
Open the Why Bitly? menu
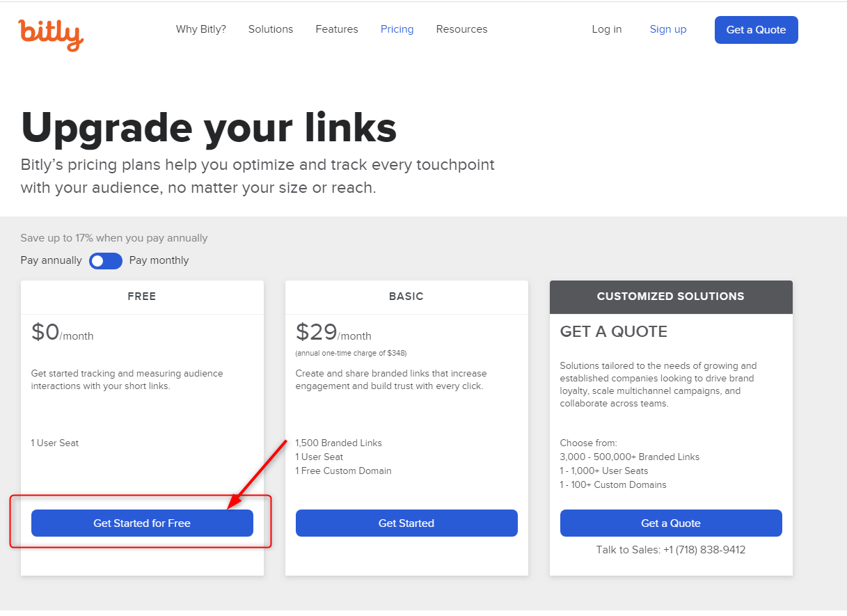point(201,29)
